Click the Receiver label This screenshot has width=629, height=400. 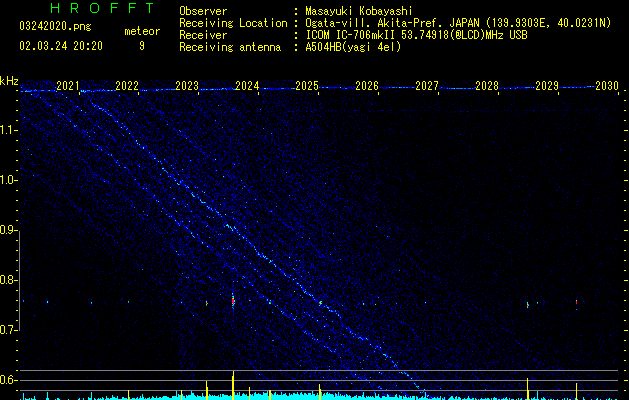pyautogui.click(x=203, y=35)
